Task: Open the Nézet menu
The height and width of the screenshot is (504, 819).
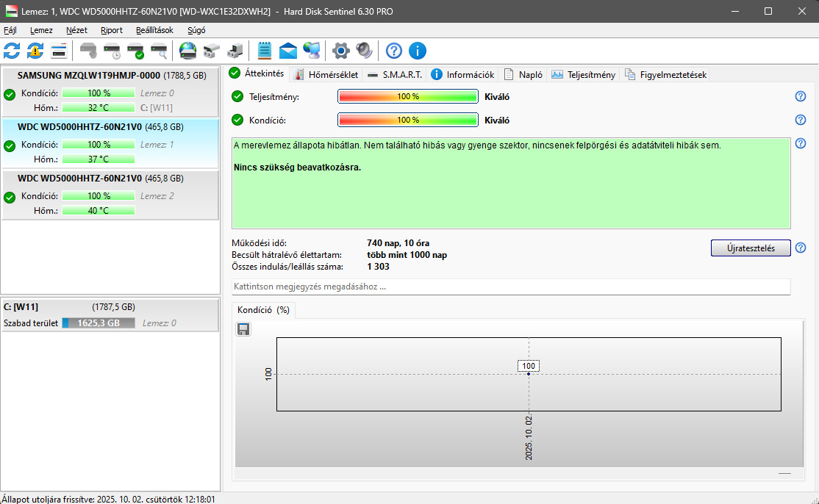Action: pyautogui.click(x=76, y=30)
